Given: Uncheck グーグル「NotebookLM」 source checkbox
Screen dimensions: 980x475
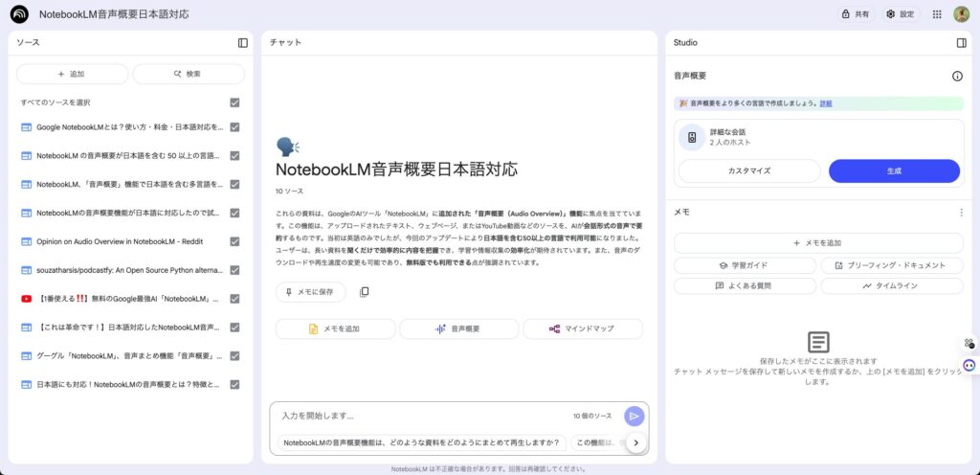Looking at the screenshot, I should 234,355.
